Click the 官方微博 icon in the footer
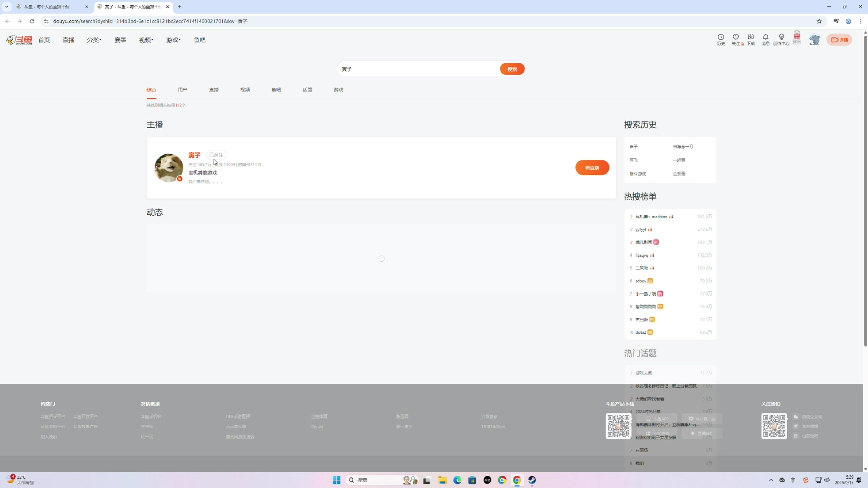The width and height of the screenshot is (868, 488). pyautogui.click(x=796, y=426)
